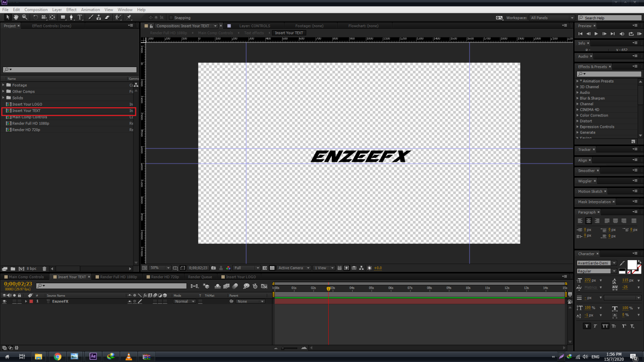Select the Rectangle shape tool
644x362 pixels.
coord(63,17)
